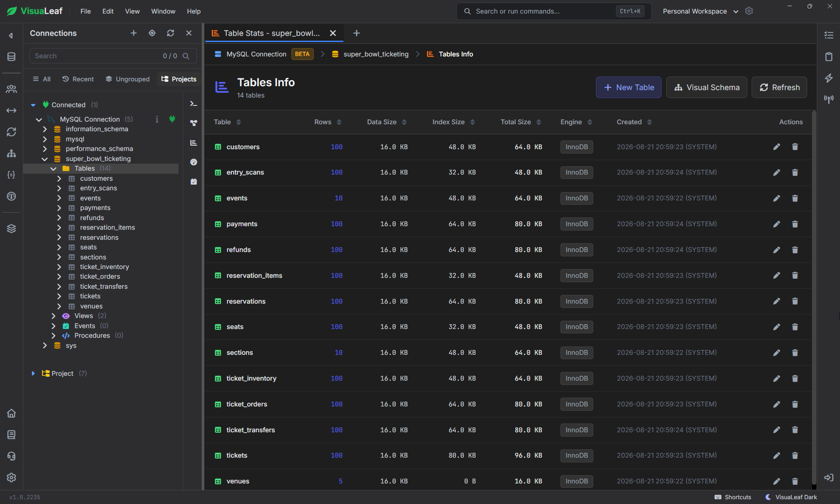This screenshot has width=840, height=504.
Task: Open the support headset icon
Action: pos(11,456)
